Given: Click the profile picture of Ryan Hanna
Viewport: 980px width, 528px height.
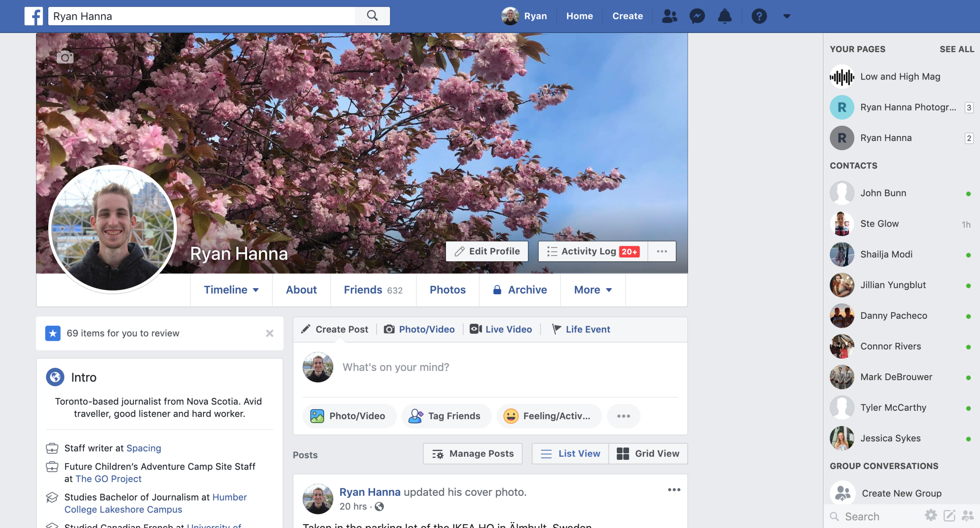Looking at the screenshot, I should (x=113, y=229).
